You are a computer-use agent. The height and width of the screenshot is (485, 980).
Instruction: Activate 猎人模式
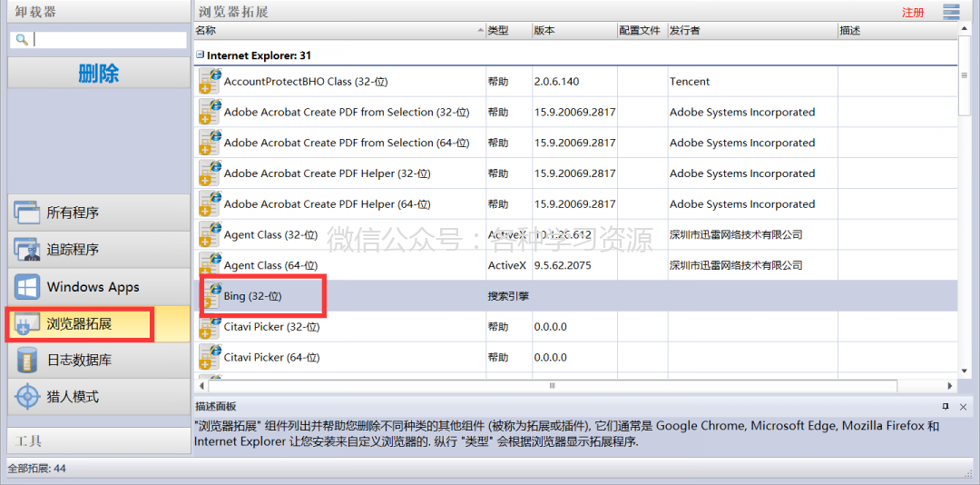click(99, 397)
